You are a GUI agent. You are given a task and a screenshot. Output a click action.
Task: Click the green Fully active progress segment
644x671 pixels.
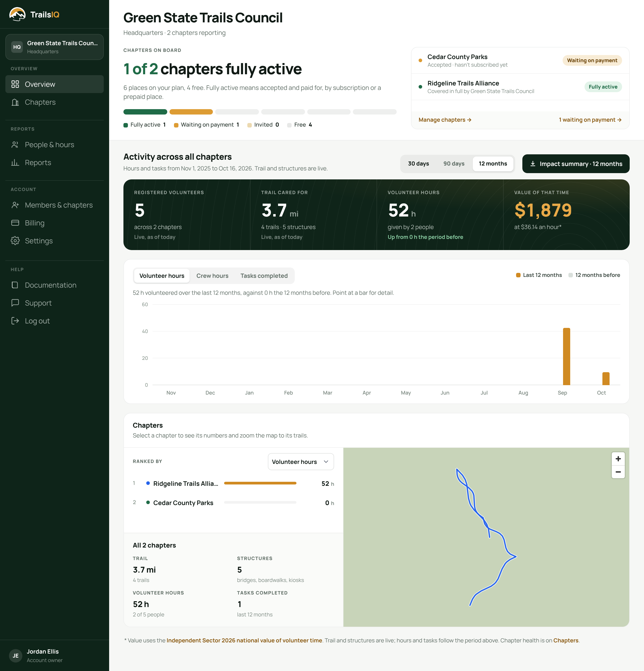tap(145, 112)
